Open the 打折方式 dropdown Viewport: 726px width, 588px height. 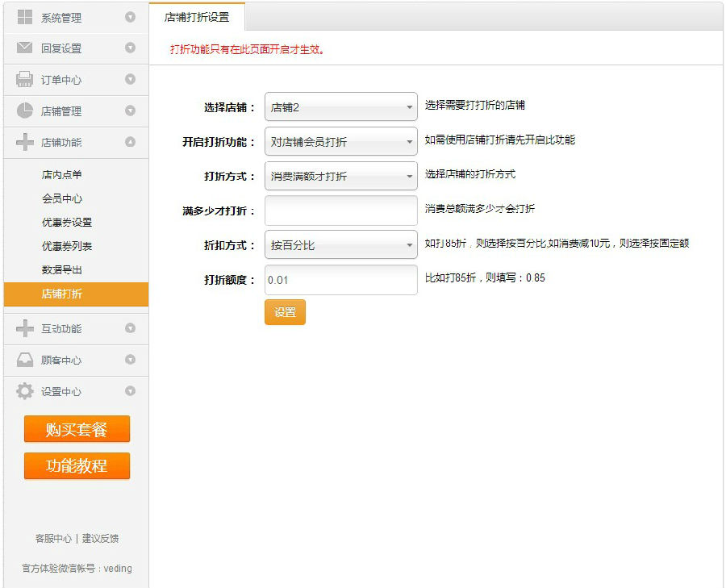click(x=340, y=176)
